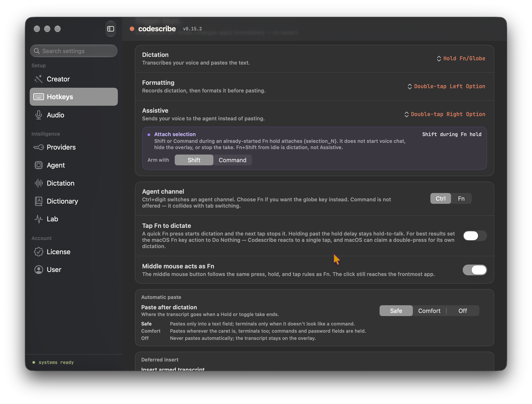Disable Middle mouse acts as Fn
The image size is (532, 404).
click(474, 270)
